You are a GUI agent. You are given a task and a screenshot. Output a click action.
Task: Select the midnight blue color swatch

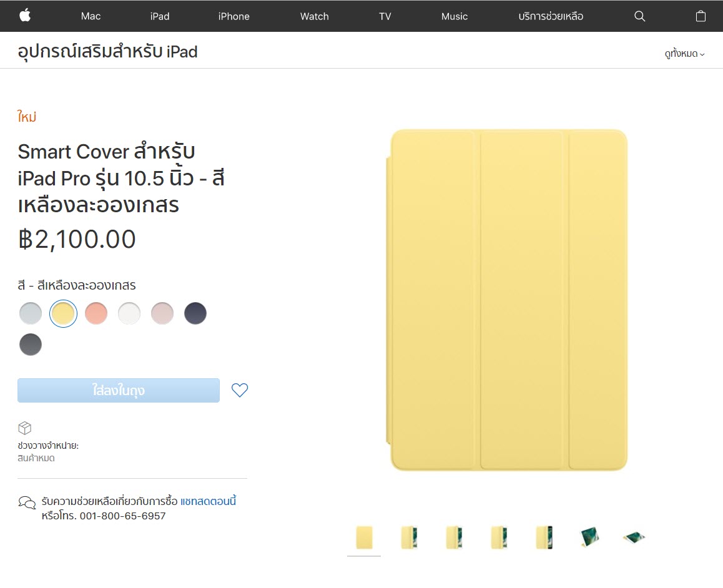click(195, 313)
